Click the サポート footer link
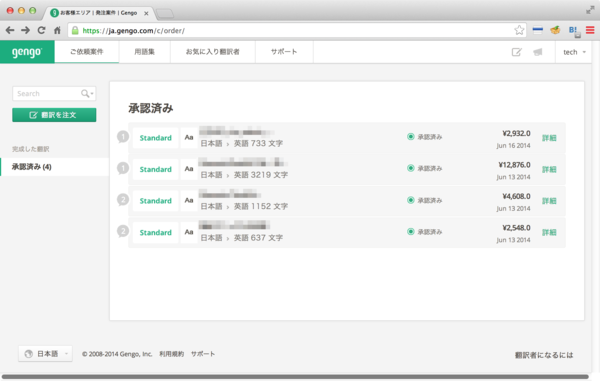The height and width of the screenshot is (381, 600). coord(203,354)
